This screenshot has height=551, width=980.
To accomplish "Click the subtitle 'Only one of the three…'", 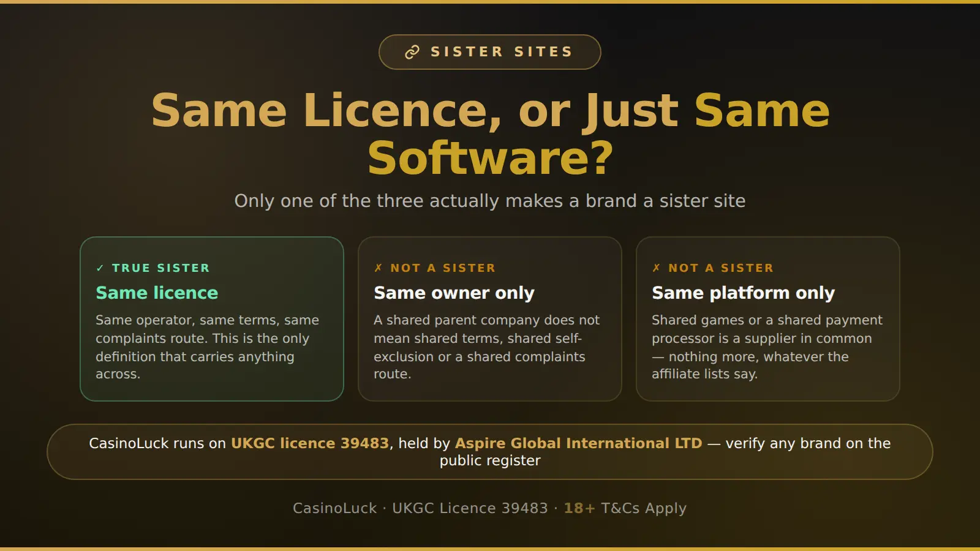I will click(490, 201).
